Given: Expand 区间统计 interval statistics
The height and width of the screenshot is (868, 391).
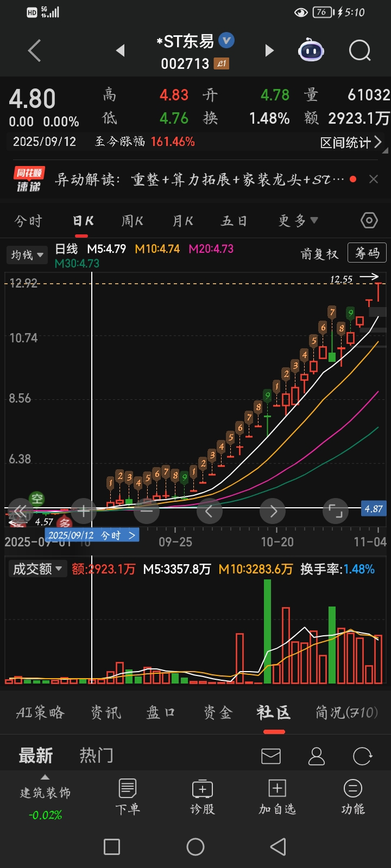Looking at the screenshot, I should [351, 142].
